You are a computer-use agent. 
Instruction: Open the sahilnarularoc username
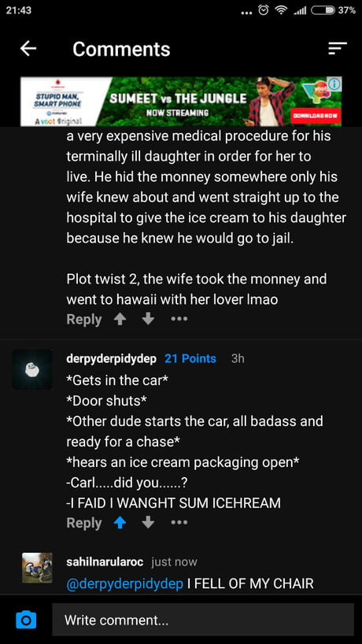click(105, 562)
